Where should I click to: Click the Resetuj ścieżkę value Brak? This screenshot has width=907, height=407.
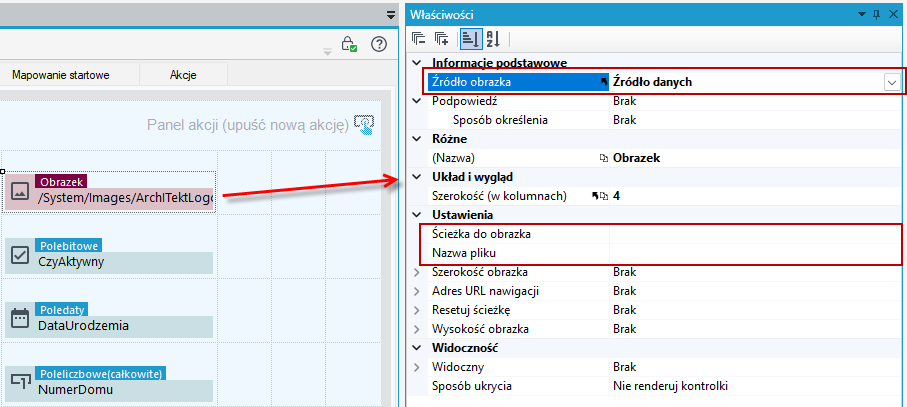pos(624,310)
